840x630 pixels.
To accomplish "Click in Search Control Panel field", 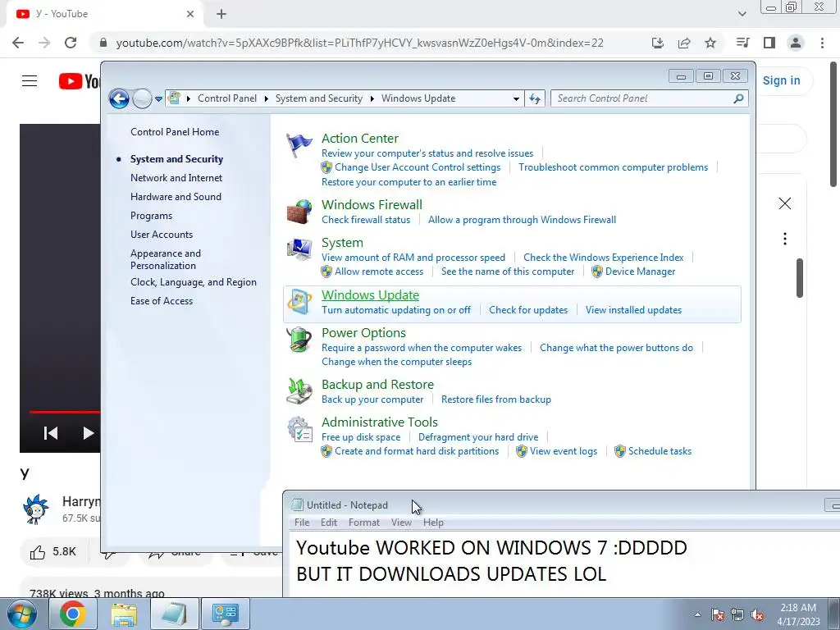I will tap(643, 98).
